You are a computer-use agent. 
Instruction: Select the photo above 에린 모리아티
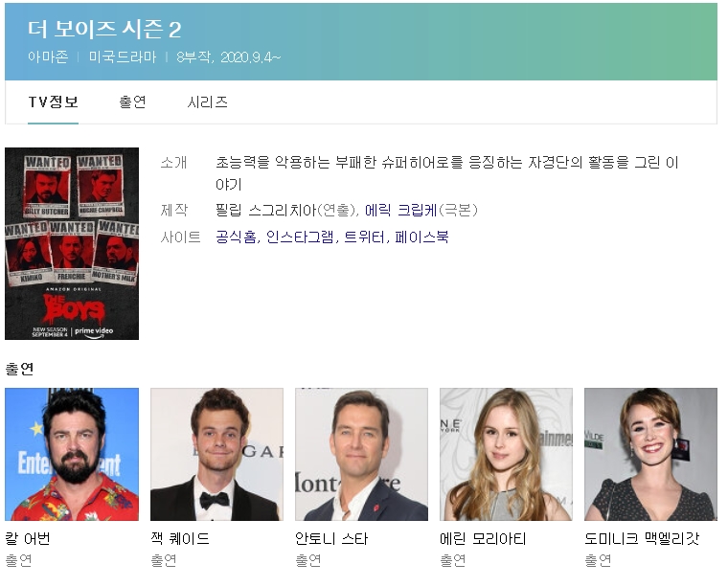click(x=506, y=454)
